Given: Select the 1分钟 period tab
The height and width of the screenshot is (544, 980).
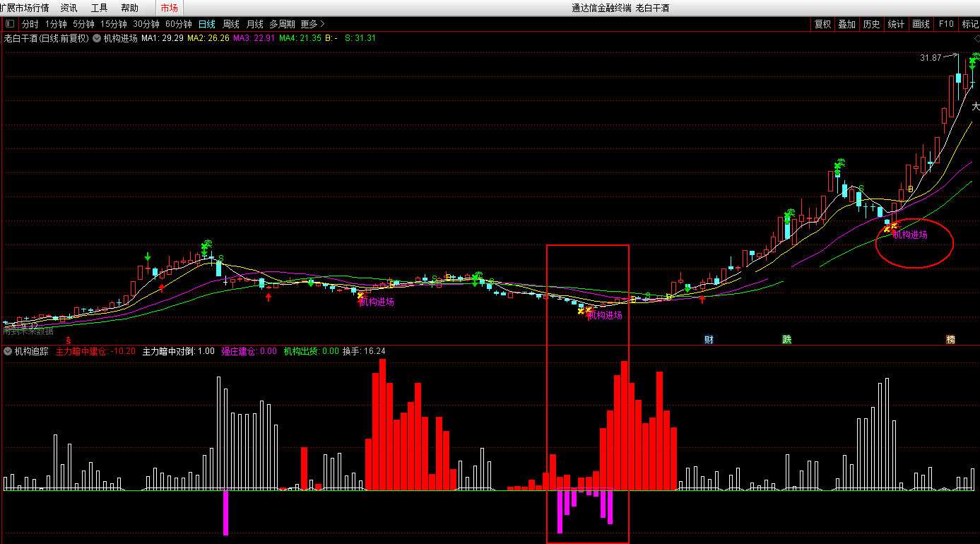Looking at the screenshot, I should point(56,24).
